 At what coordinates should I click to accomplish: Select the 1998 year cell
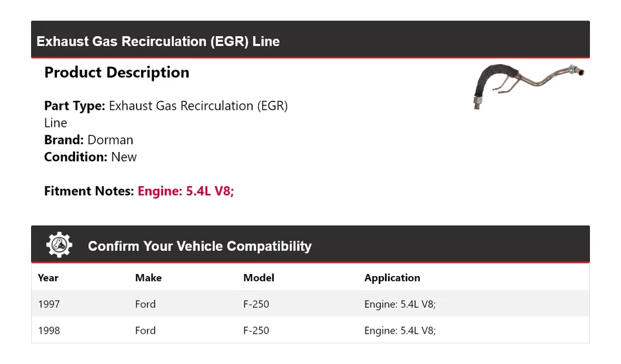(49, 330)
